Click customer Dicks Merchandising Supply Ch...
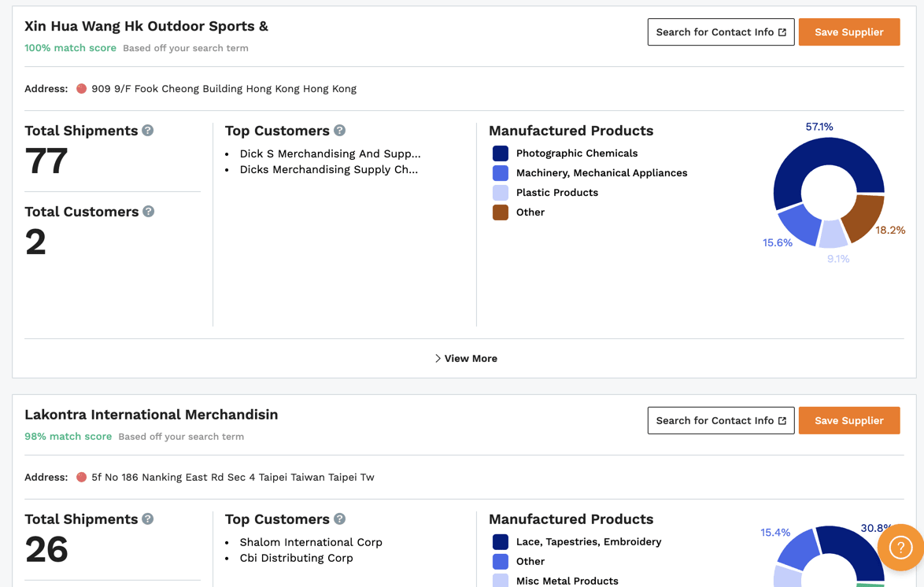This screenshot has width=924, height=587. (328, 169)
